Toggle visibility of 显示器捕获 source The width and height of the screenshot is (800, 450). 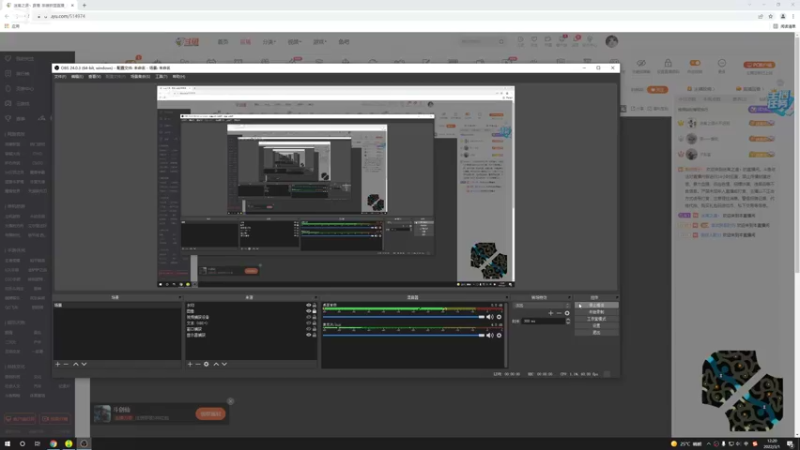pos(308,336)
